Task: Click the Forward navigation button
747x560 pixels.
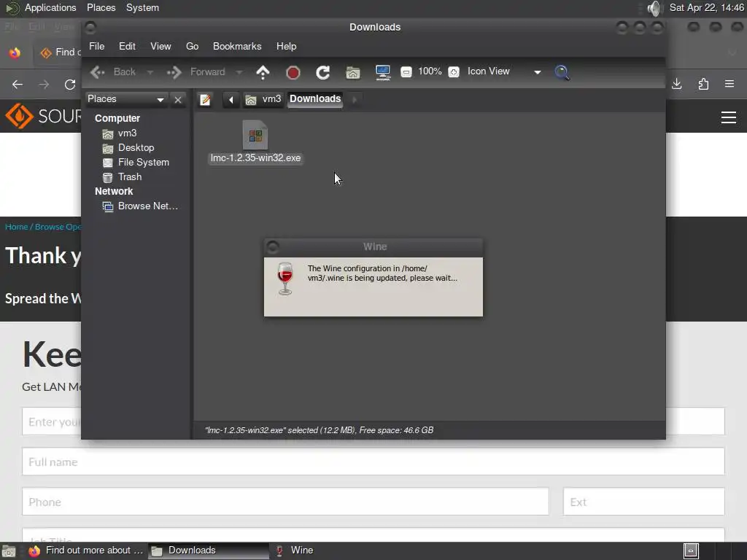Action: (196, 72)
